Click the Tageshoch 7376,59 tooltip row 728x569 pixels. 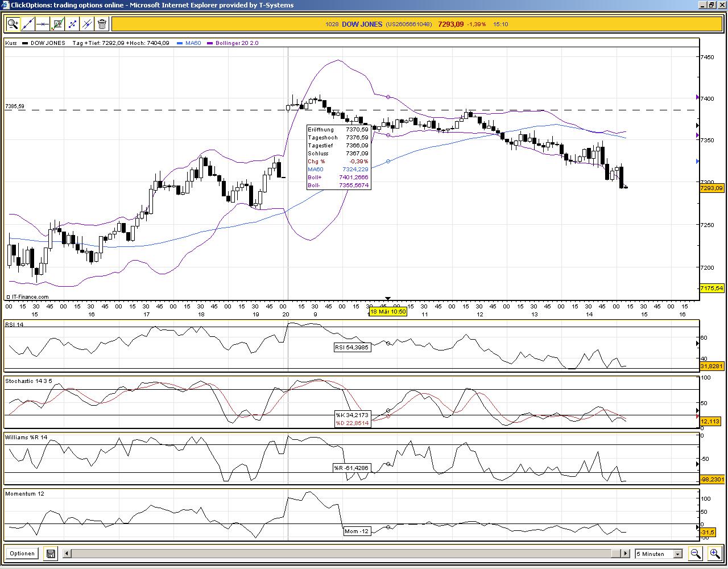coord(338,138)
